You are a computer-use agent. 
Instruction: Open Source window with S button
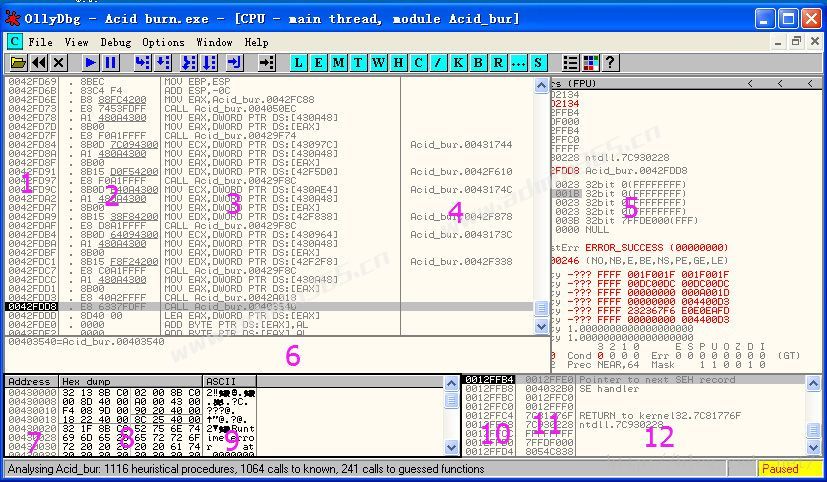coord(538,63)
